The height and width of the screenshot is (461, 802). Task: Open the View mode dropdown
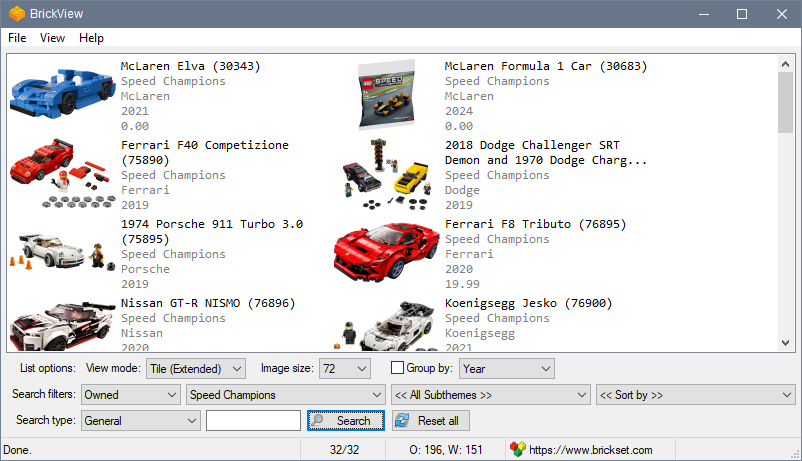[x=195, y=369]
